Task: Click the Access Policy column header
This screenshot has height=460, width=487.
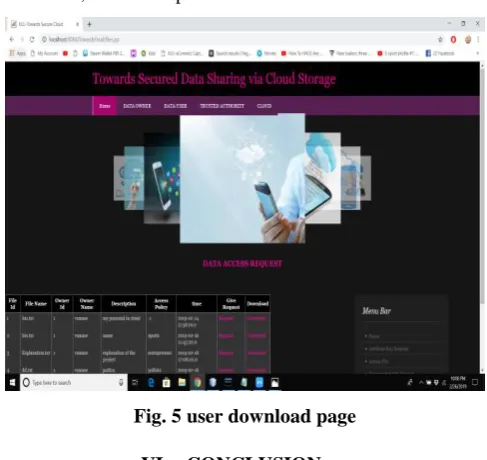Action: [161, 304]
